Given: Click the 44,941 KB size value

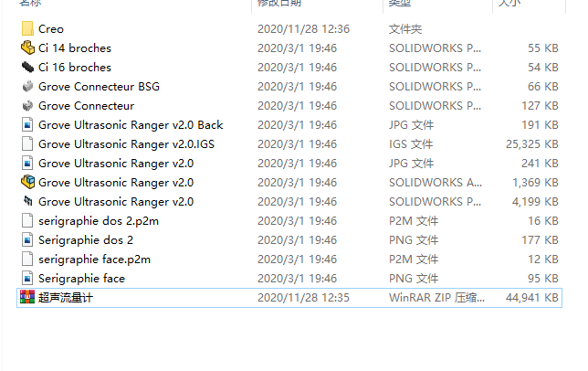Looking at the screenshot, I should click(x=532, y=298).
